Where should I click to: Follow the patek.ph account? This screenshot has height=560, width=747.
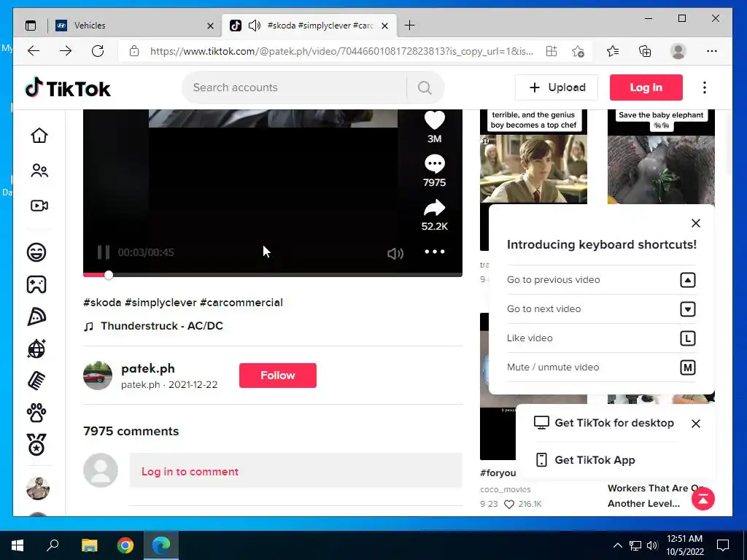278,376
